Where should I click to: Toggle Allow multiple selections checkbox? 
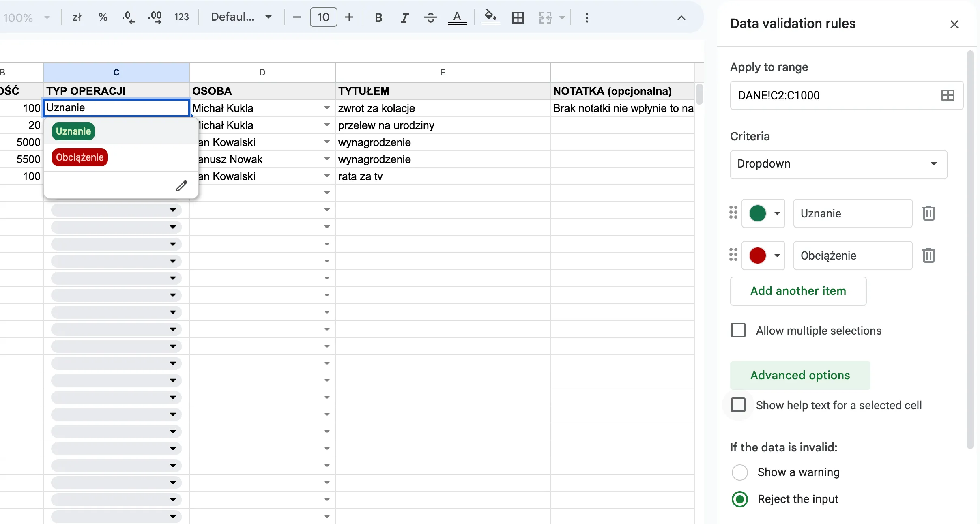(738, 330)
